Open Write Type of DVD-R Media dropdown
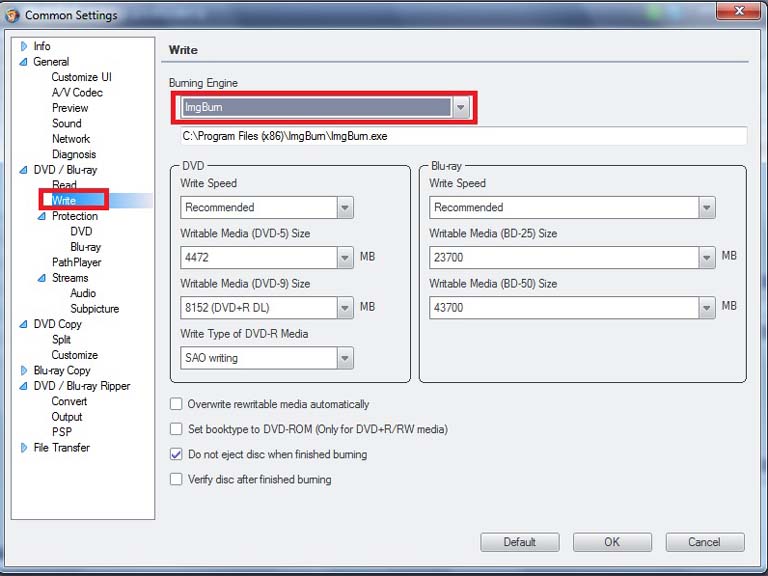The image size is (768, 576). coord(345,358)
